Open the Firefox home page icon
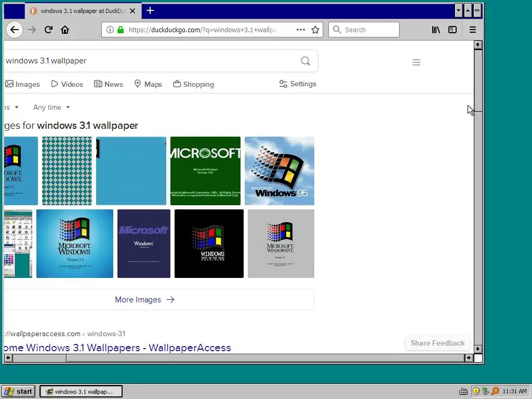This screenshot has height=399, width=532. click(65, 30)
